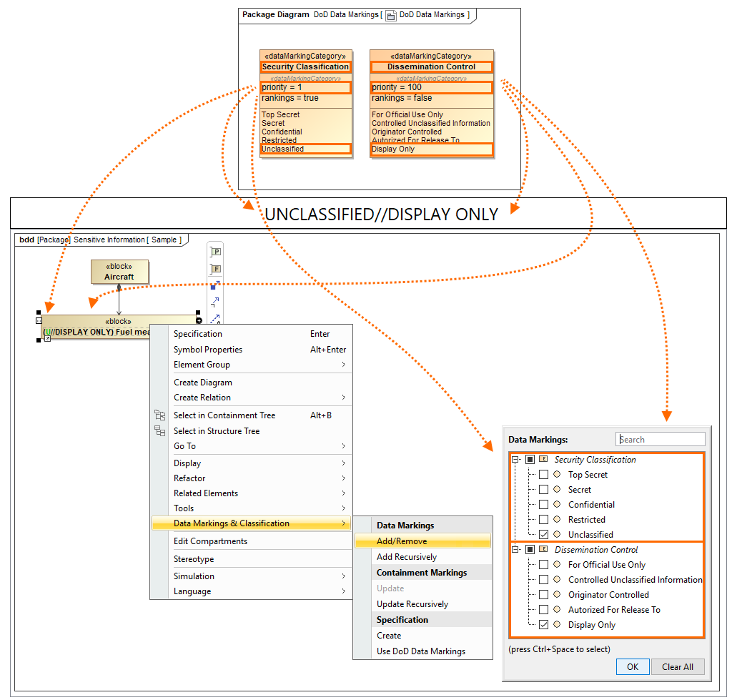The width and height of the screenshot is (737, 700).
Task: Click the black plus button on the Fuel block
Action: [x=199, y=320]
